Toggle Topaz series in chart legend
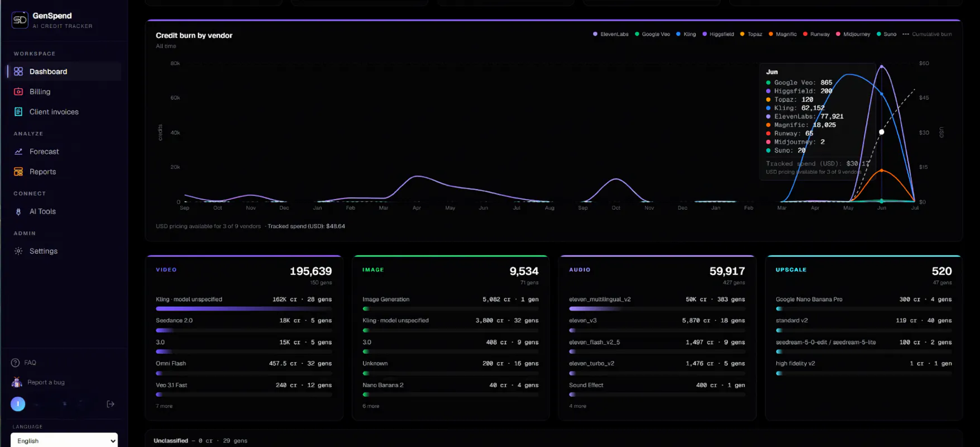Image resolution: width=980 pixels, height=447 pixels. [751, 34]
